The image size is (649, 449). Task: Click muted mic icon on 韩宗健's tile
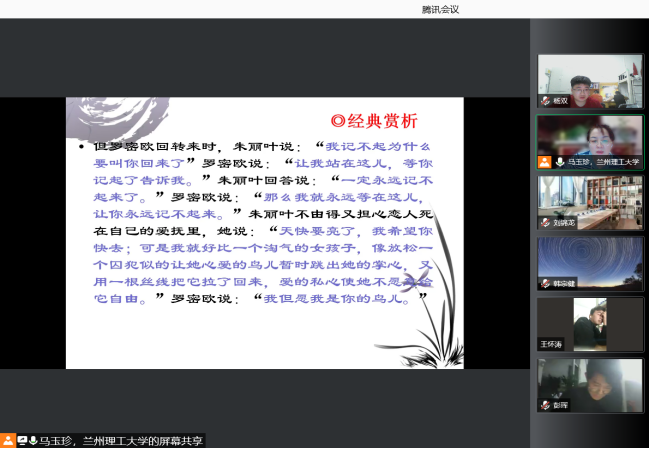[x=545, y=283]
